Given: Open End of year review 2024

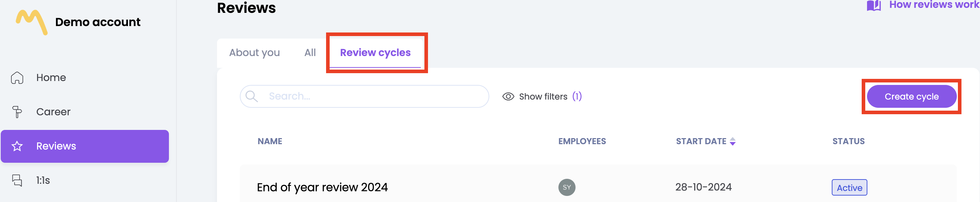Looking at the screenshot, I should 322,187.
